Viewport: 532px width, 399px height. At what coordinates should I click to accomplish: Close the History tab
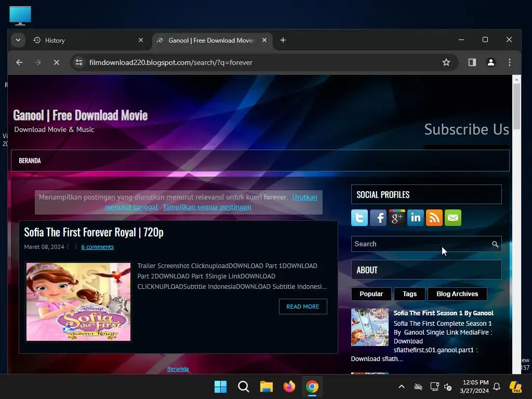point(141,41)
